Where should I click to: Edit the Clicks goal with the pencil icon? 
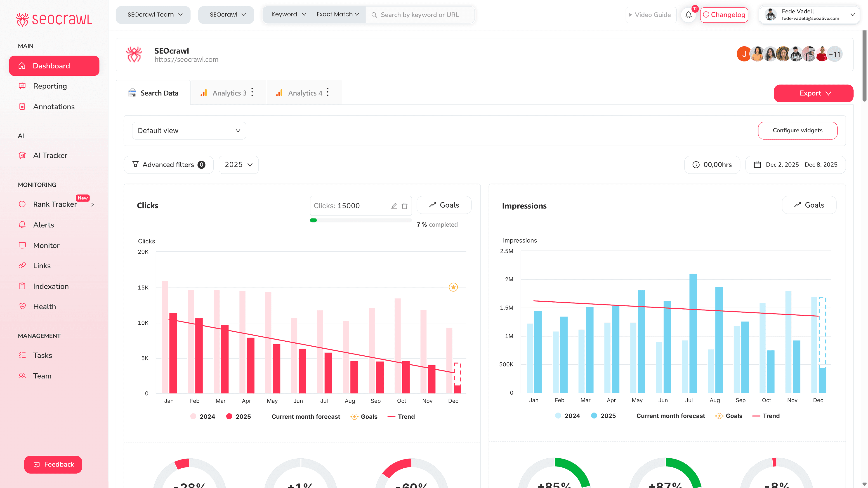click(x=394, y=205)
